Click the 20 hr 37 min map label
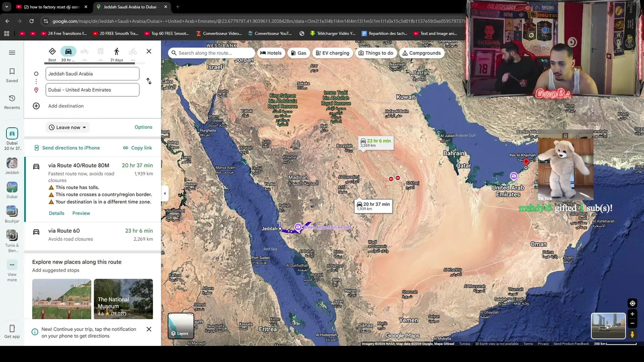The image size is (644, 362). (373, 206)
